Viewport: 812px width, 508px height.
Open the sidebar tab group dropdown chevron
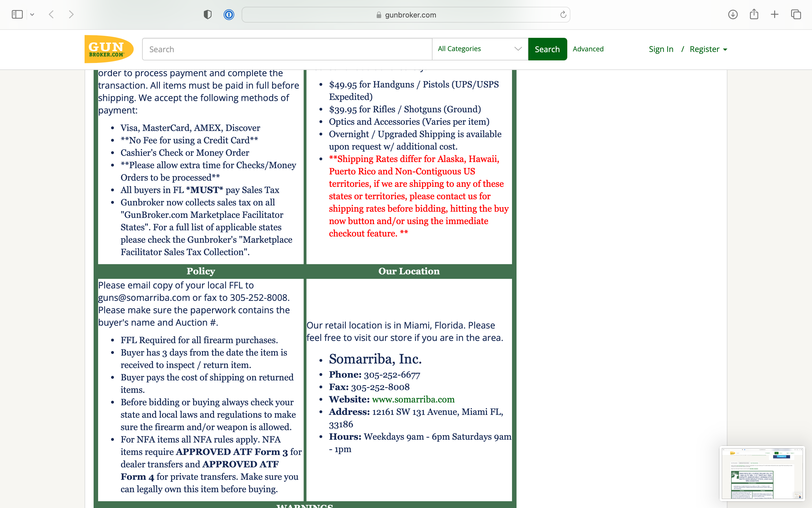click(32, 15)
